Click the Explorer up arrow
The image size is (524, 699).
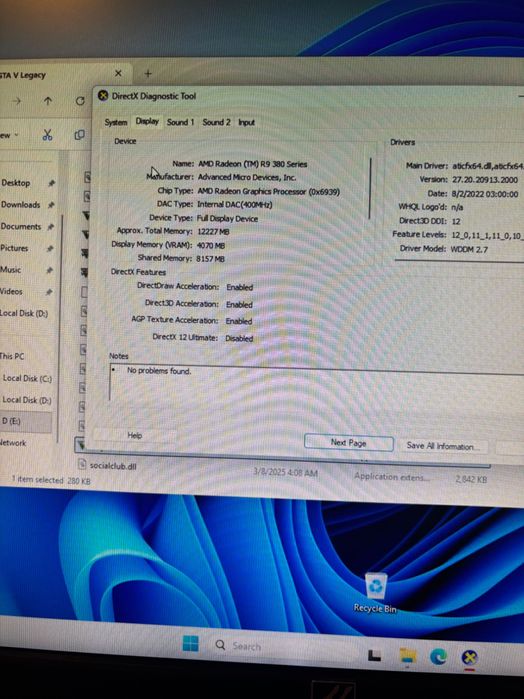tap(48, 101)
